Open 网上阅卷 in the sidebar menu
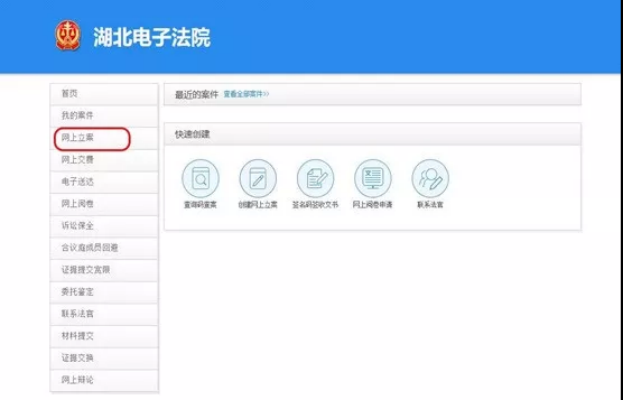The height and width of the screenshot is (400, 623). [x=104, y=204]
